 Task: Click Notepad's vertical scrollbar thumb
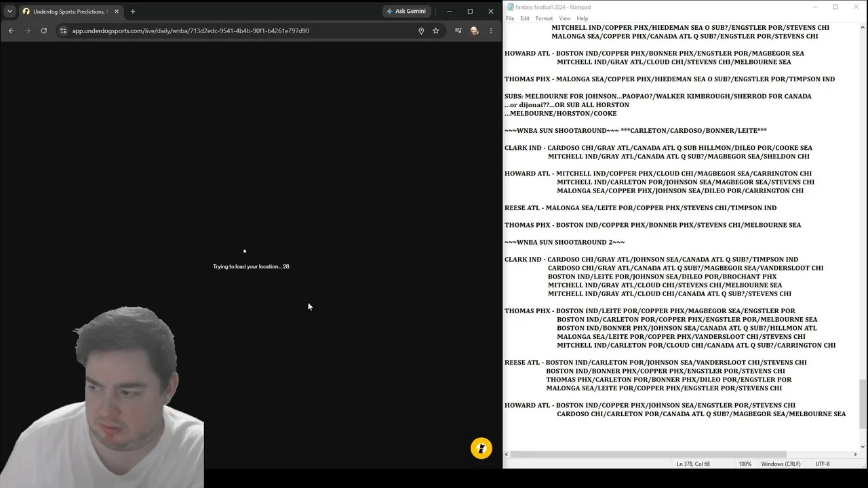[x=863, y=404]
